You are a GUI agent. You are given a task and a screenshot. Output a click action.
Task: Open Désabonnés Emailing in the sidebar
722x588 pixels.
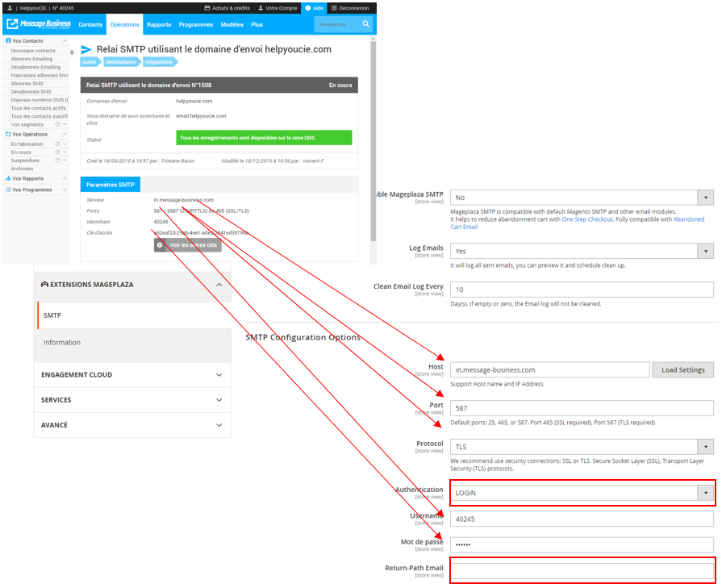click(x=36, y=67)
